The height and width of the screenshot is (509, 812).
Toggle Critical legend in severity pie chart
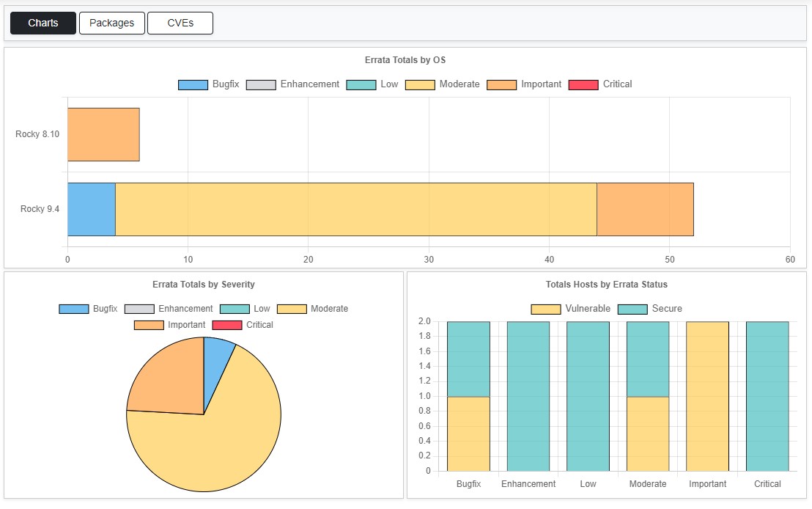pos(243,325)
